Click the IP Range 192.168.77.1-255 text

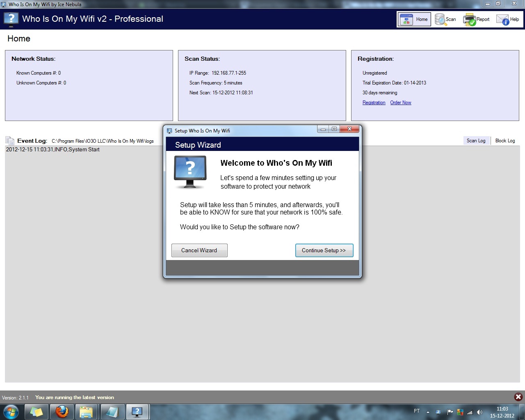pyautogui.click(x=218, y=73)
